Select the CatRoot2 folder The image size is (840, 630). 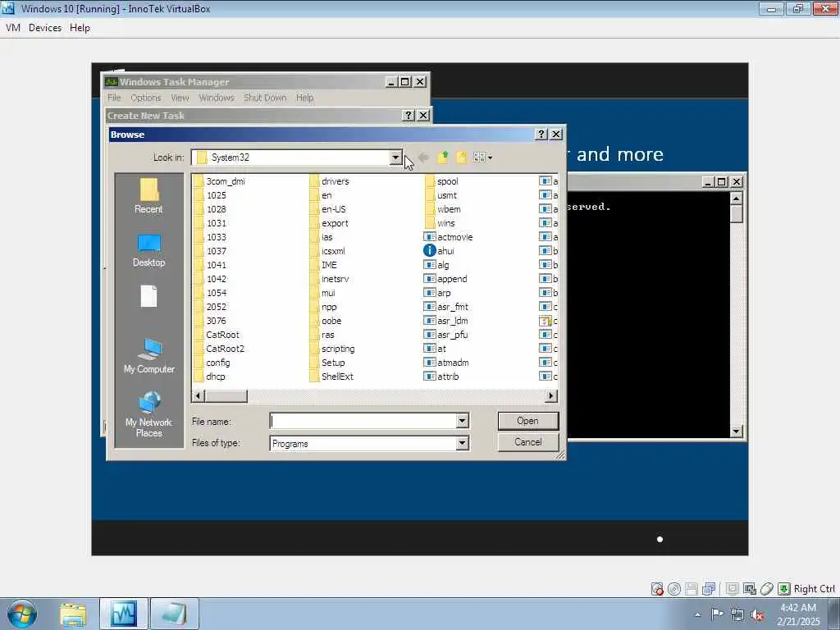[219, 348]
